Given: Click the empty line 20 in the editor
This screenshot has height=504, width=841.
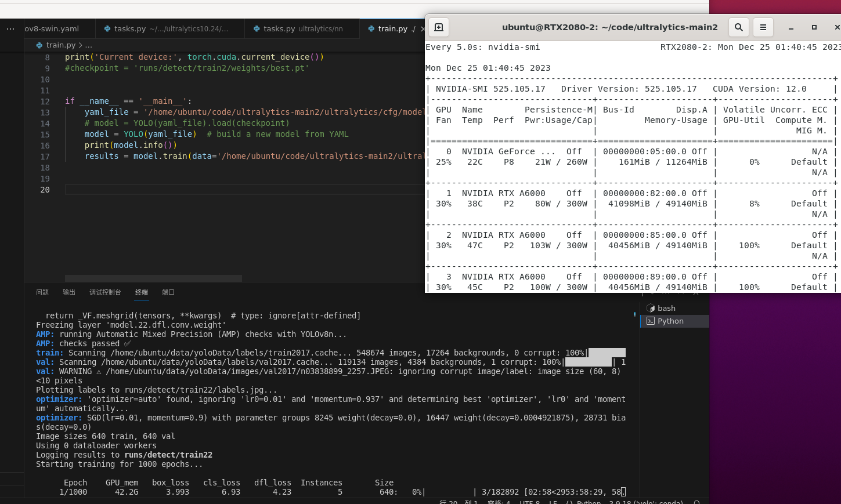Looking at the screenshot, I should pyautogui.click(x=245, y=190).
